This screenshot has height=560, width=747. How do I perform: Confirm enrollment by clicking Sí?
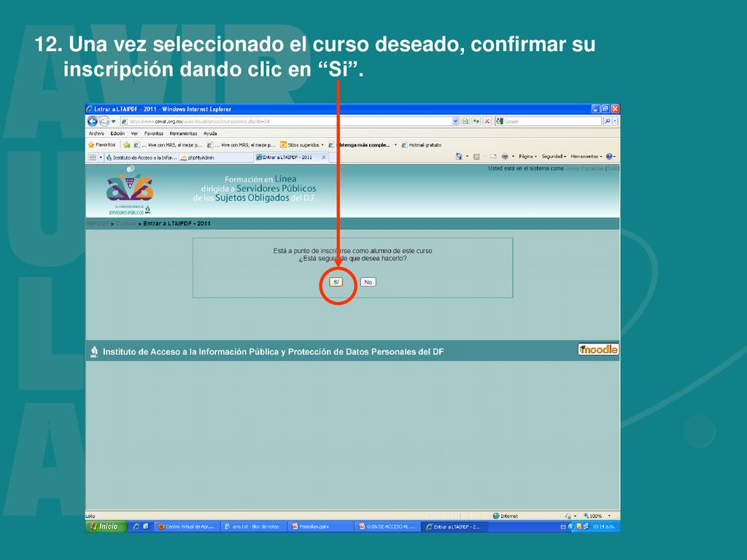tap(336, 282)
